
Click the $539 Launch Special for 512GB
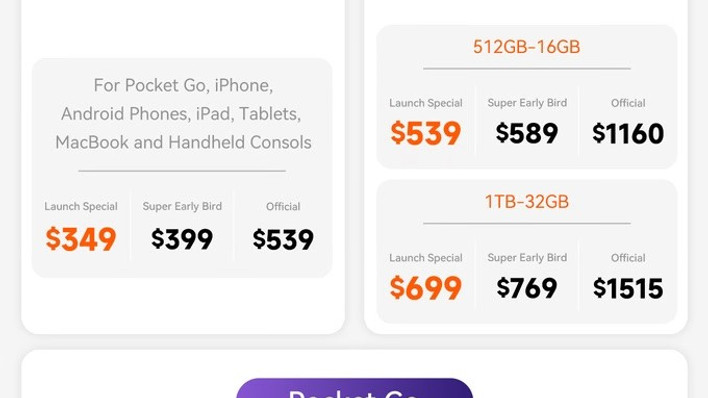coord(425,133)
